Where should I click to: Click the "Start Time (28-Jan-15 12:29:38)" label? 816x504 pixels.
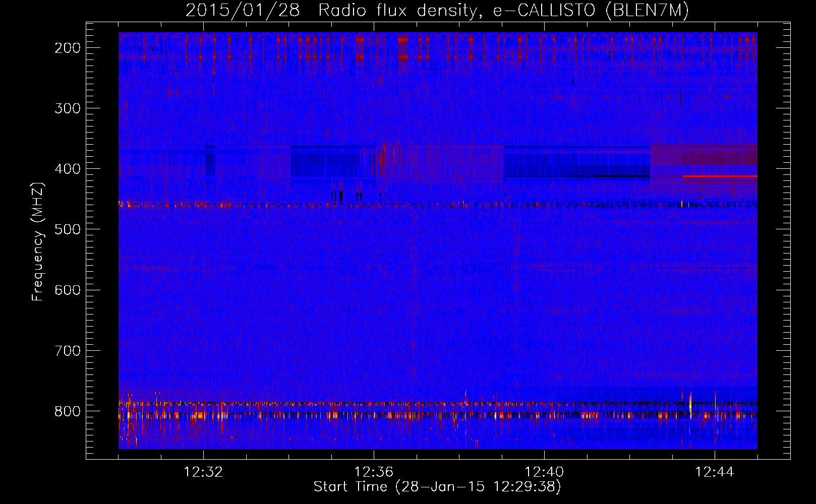[x=437, y=487]
